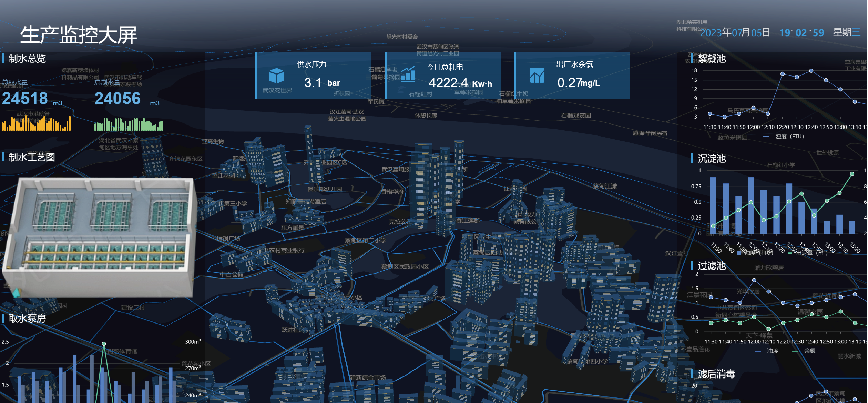868x403 pixels.
Task: Click the 24518 total water intake value
Action: tap(25, 99)
